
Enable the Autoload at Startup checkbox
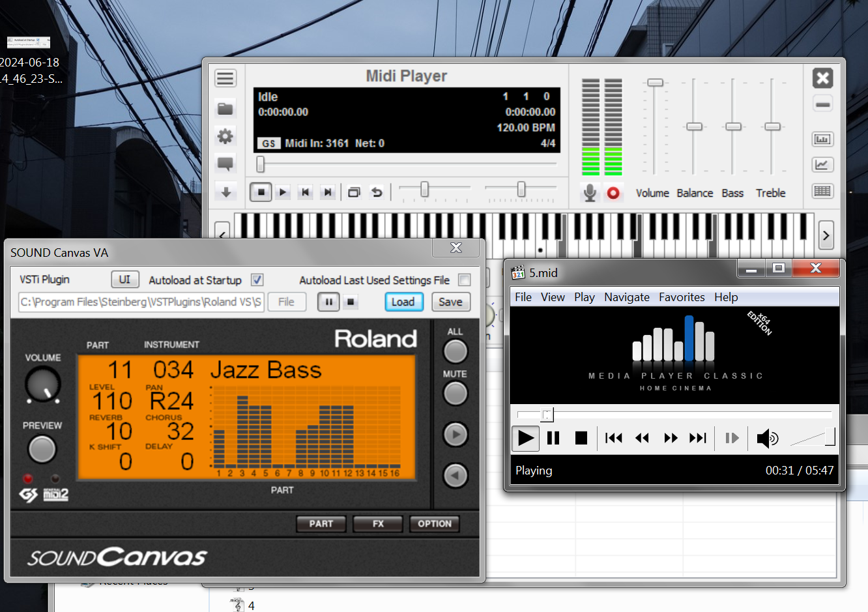[x=257, y=280]
